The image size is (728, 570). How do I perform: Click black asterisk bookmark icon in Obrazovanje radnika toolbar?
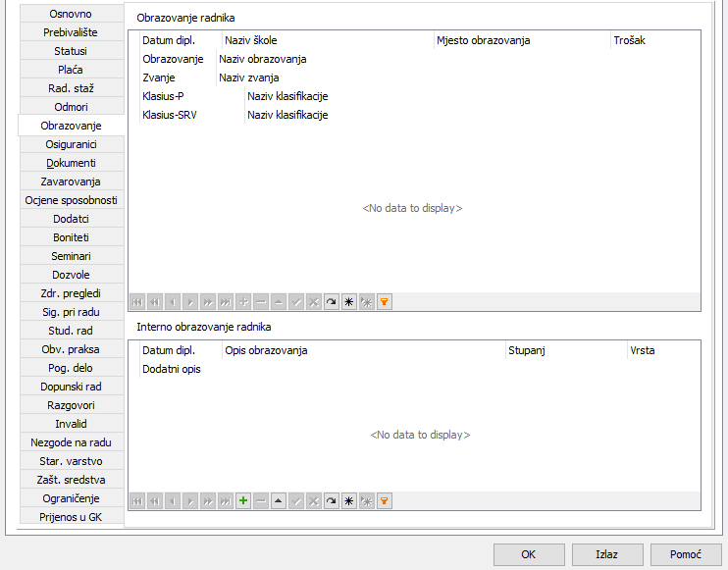pos(349,302)
